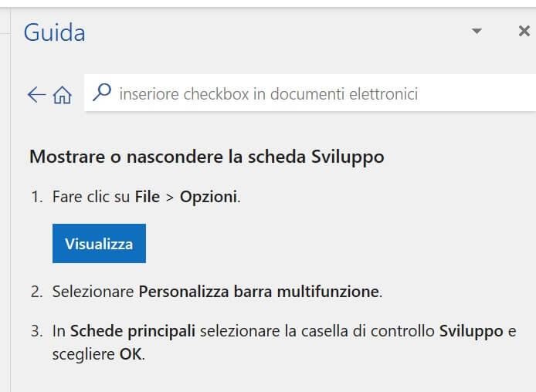The image size is (536, 392).
Task: Click the bold OK text in step 3
Action: (x=130, y=355)
